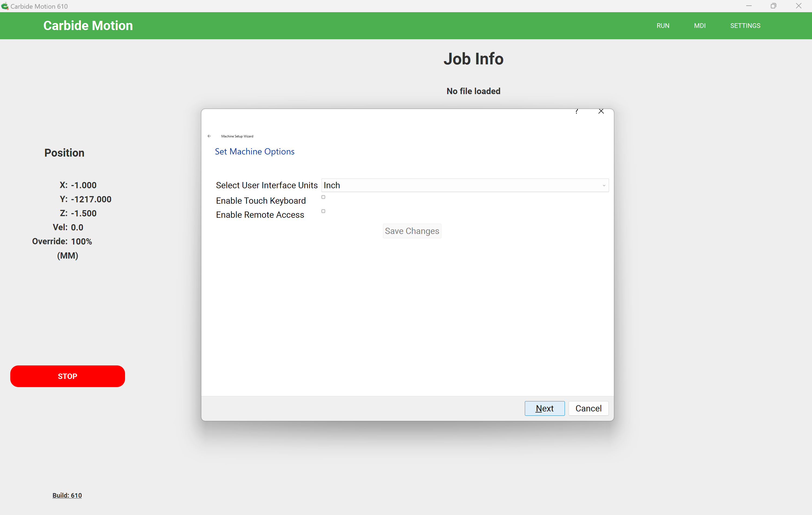The width and height of the screenshot is (812, 515).
Task: Open the RUN tab
Action: pos(663,26)
